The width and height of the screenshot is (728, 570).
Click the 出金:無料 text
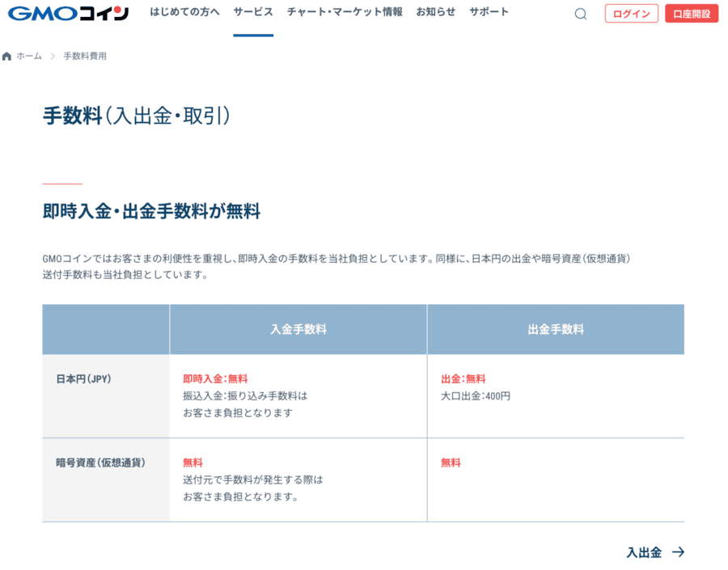(463, 379)
